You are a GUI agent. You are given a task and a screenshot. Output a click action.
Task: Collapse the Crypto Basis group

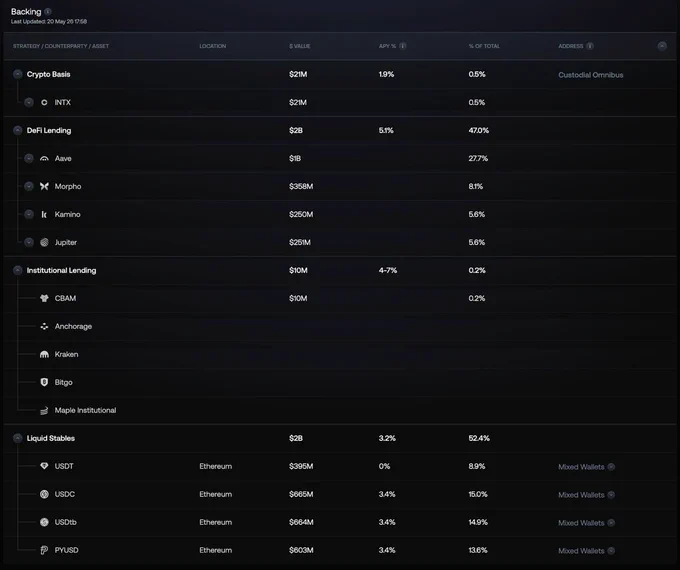(x=18, y=74)
